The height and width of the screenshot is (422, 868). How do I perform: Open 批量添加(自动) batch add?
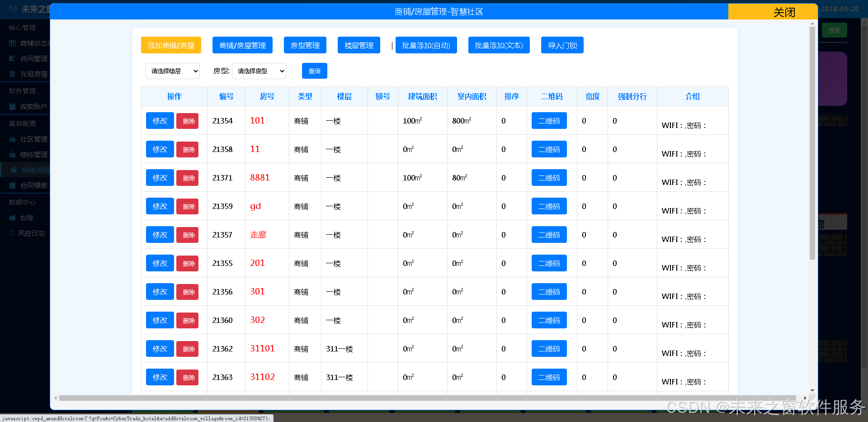click(x=426, y=45)
